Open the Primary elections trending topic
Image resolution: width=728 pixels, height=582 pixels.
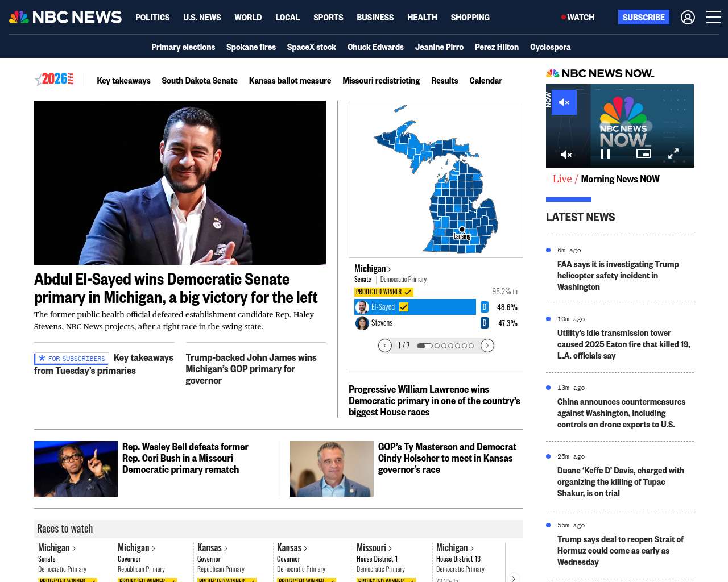coord(183,47)
